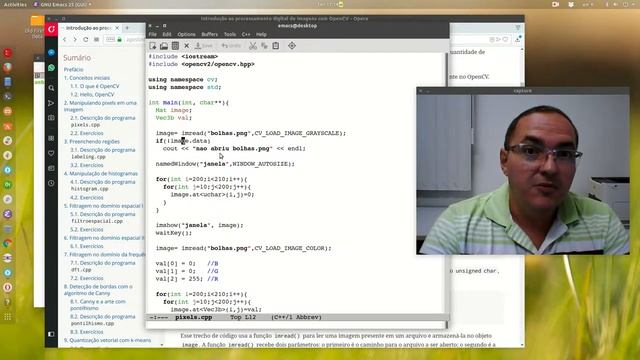Open the Prefácio link in Sumário
This screenshot has width=640, height=360.
point(73,69)
